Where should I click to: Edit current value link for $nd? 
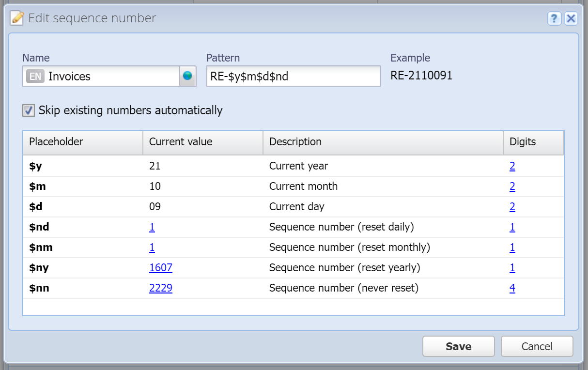pyautogui.click(x=152, y=227)
